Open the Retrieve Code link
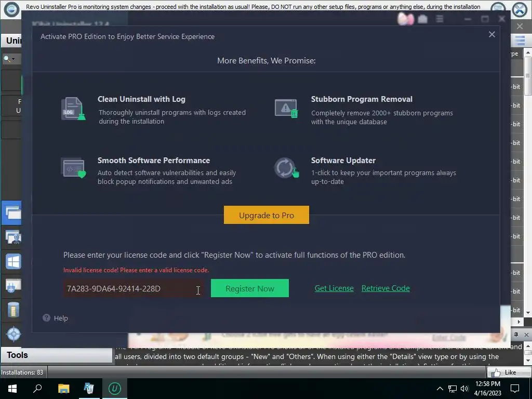Viewport: 532px width, 399px height. [x=385, y=288]
